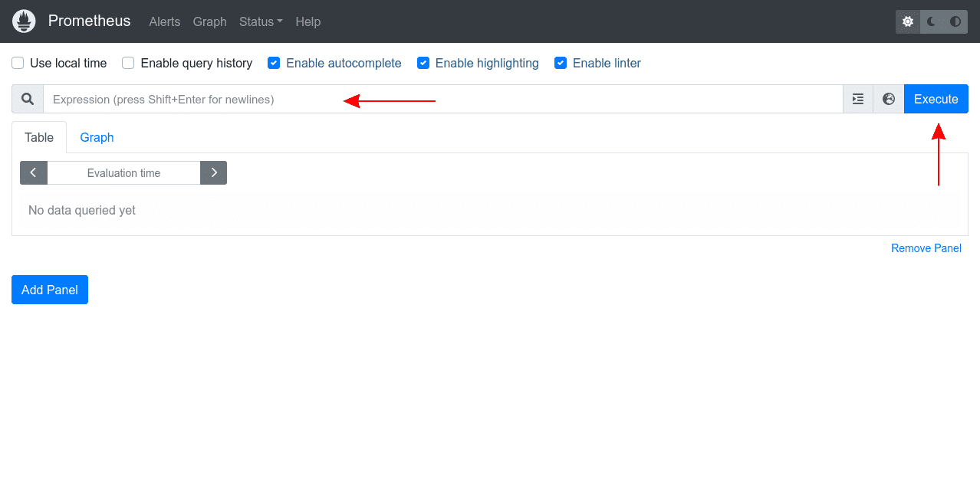Open the Status dropdown menu

(x=260, y=21)
